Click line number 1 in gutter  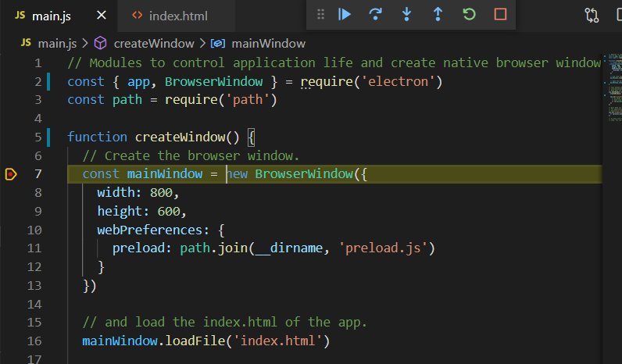pos(38,63)
